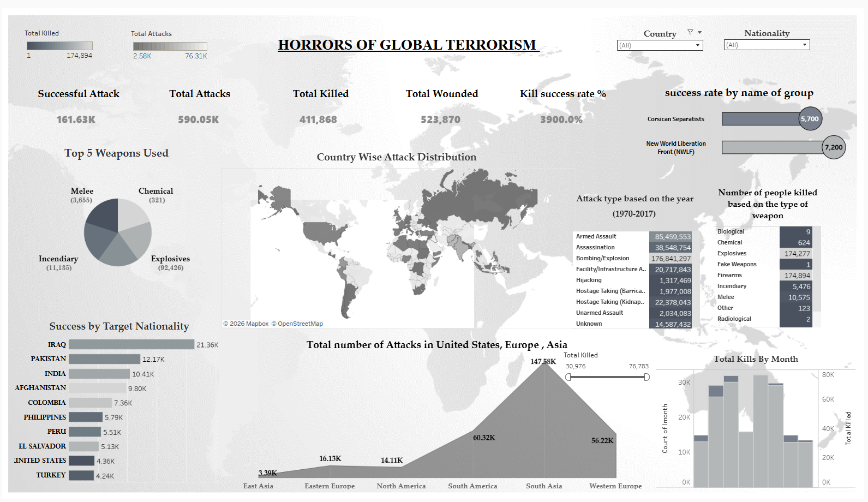Click the Total Attacks color legend gradient
This screenshot has height=502, width=868.
point(170,46)
